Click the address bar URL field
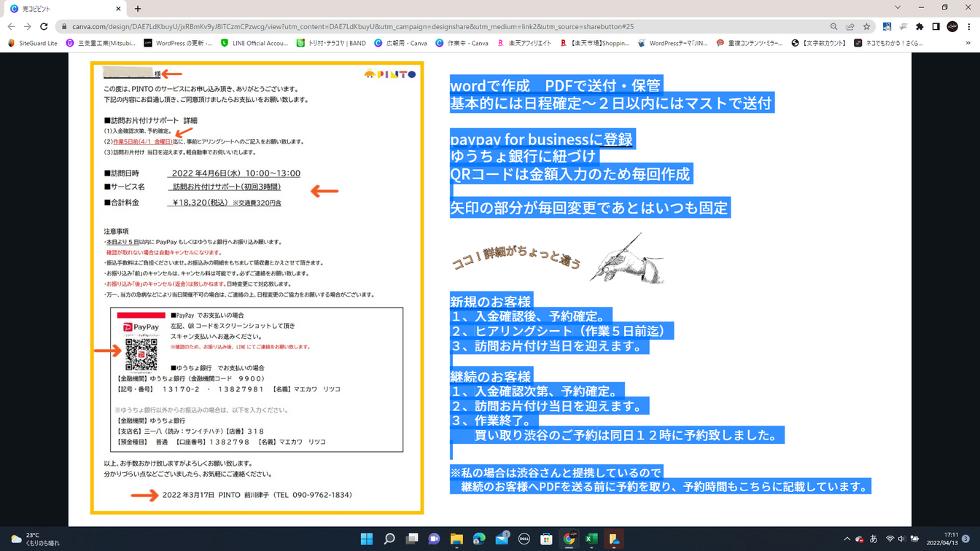Screen dimensions: 980x551 [x=437, y=26]
